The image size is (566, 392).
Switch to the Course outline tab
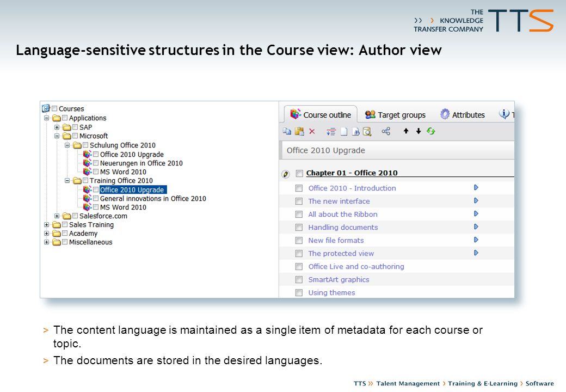pos(321,115)
